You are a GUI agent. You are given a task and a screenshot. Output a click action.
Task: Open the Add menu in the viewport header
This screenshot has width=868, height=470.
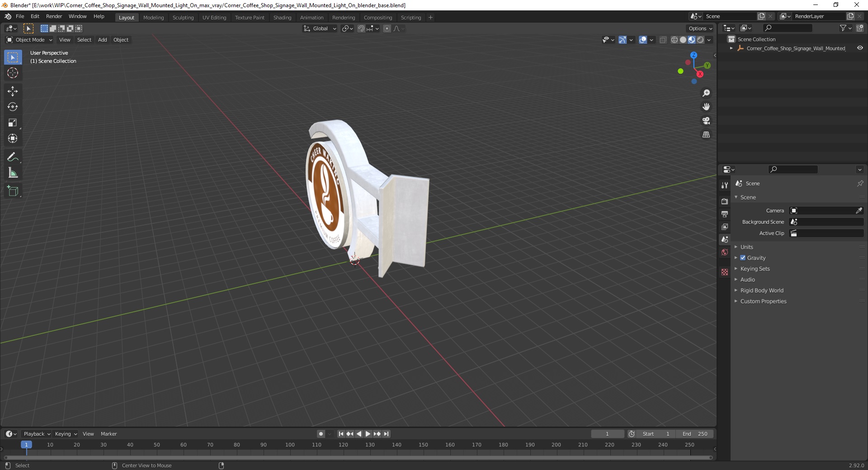(x=103, y=40)
